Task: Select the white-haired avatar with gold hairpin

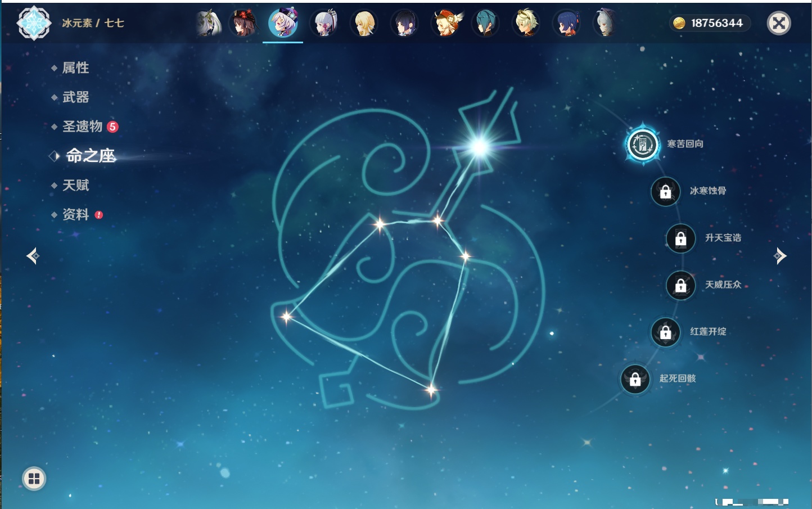Action: [x=209, y=23]
